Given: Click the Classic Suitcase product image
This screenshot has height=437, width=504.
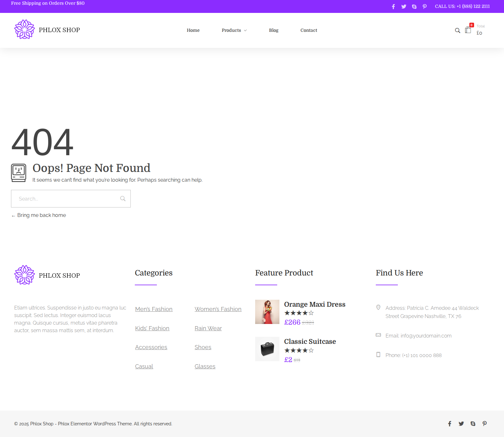Looking at the screenshot, I should pyautogui.click(x=267, y=349).
